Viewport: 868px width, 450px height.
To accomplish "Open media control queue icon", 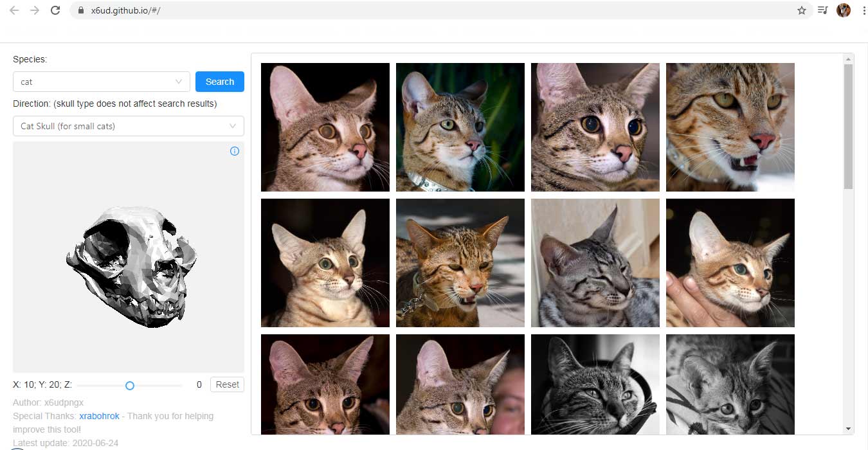I will (x=822, y=10).
